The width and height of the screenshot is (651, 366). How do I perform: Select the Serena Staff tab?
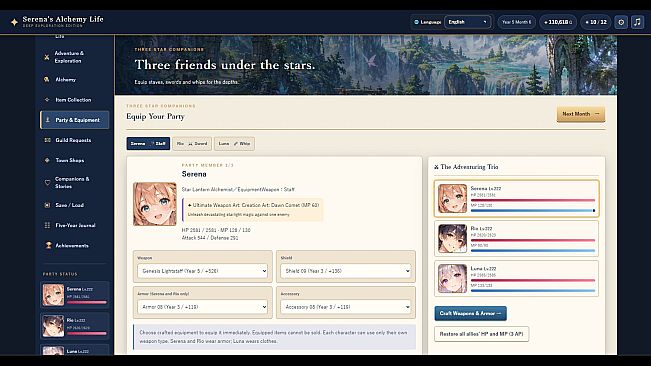tap(148, 144)
